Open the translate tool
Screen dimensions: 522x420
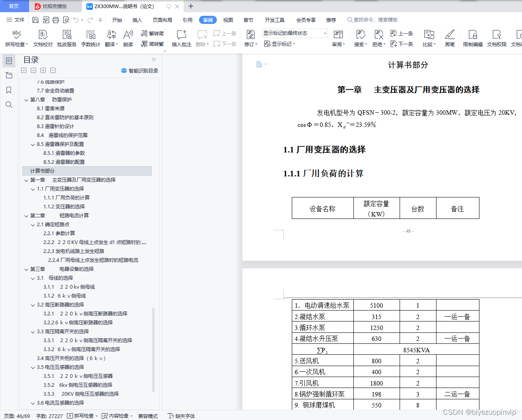(111, 39)
